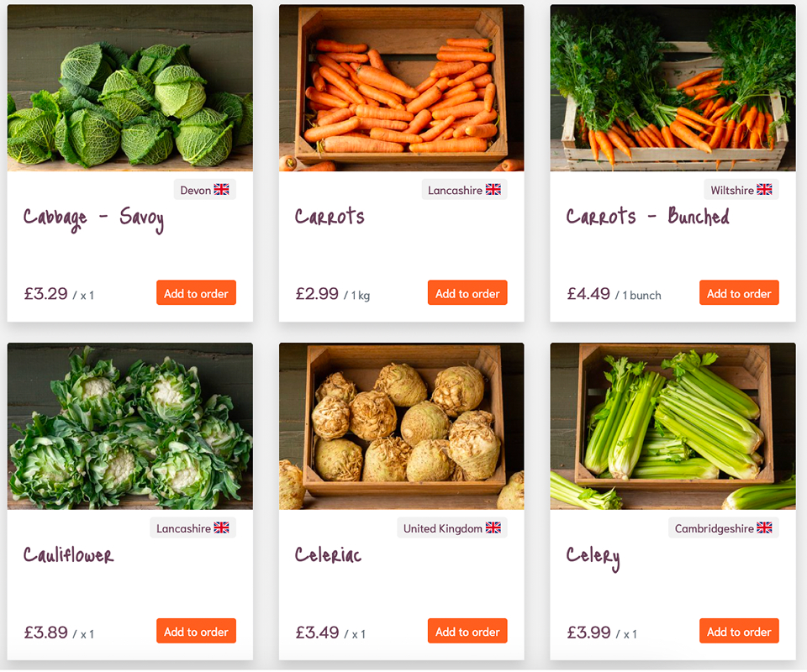Image resolution: width=807 pixels, height=672 pixels.
Task: Open the Cabbage - Savoy product photo
Action: pyautogui.click(x=130, y=88)
